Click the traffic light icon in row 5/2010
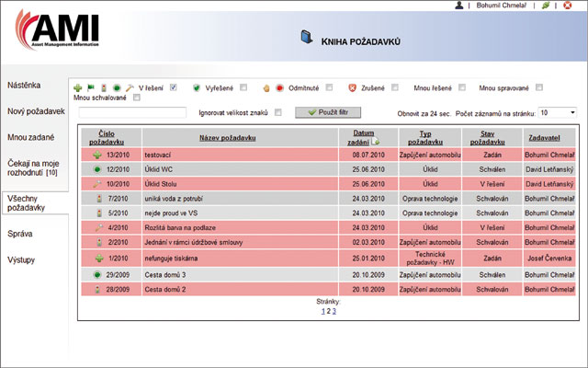Viewport: 588px width, 368px height. click(x=99, y=213)
